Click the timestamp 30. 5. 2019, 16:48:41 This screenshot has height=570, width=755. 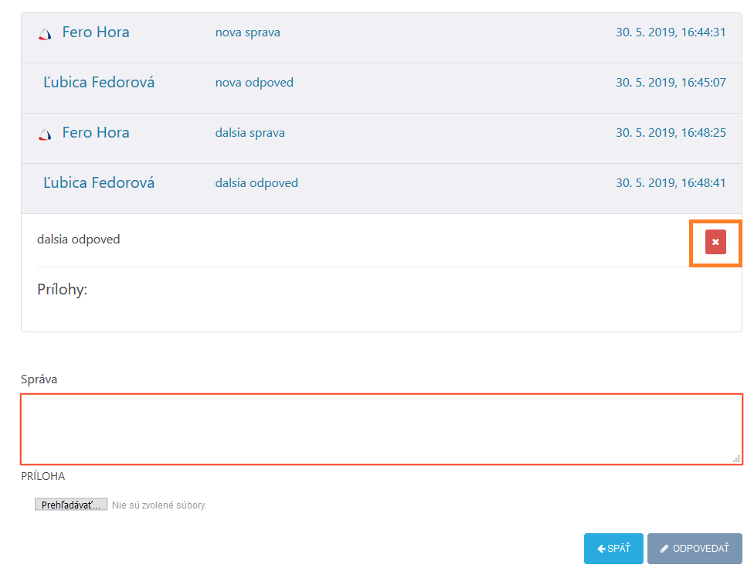click(670, 183)
